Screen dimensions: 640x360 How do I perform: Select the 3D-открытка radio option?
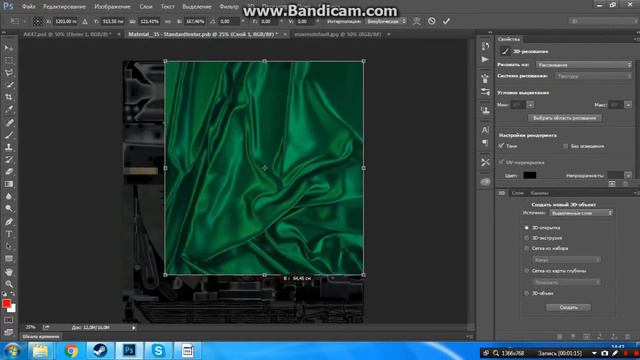tap(527, 228)
